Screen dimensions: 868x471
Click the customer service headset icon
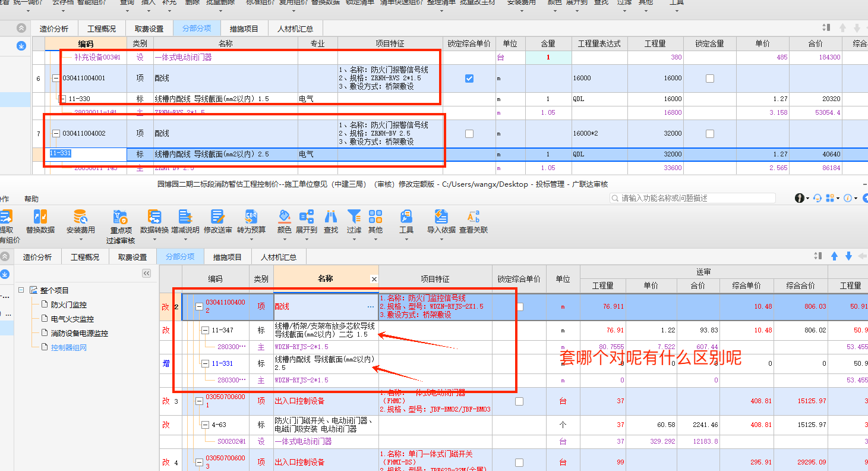[x=818, y=198]
